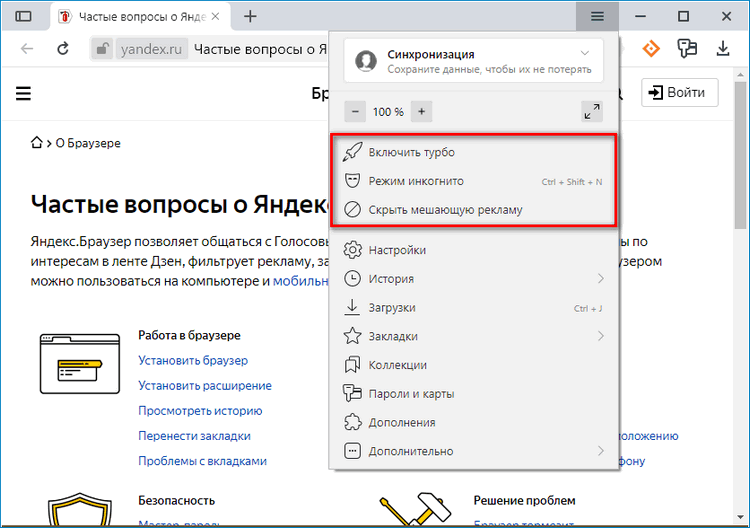Open Загрузки menu item

point(474,308)
